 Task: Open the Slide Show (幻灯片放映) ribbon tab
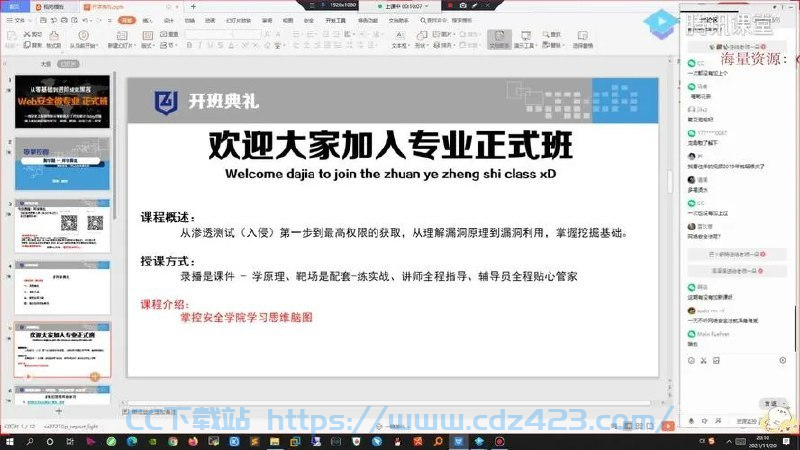[238, 20]
